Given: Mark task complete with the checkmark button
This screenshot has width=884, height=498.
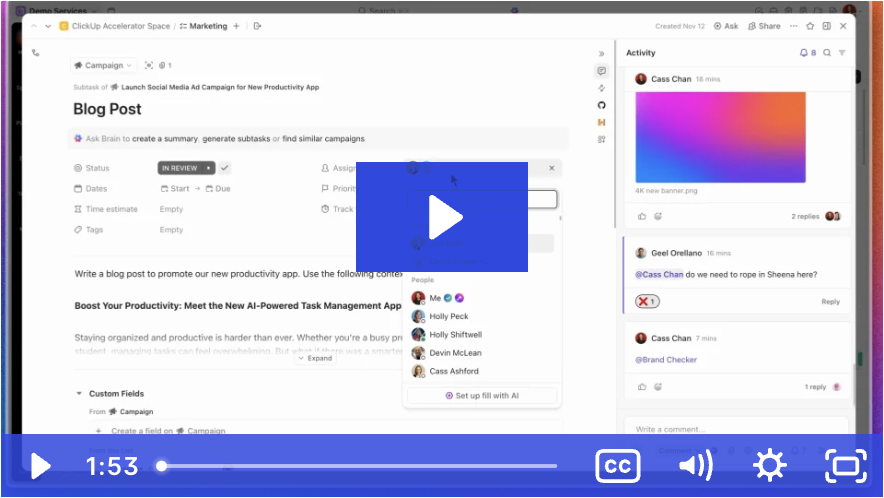Looking at the screenshot, I should point(224,168).
